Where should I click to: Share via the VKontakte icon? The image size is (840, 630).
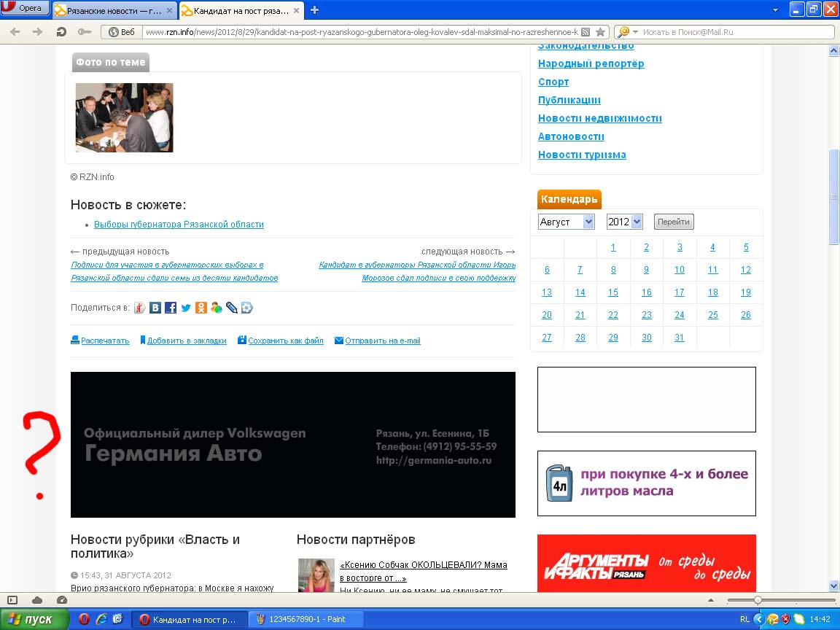point(155,308)
